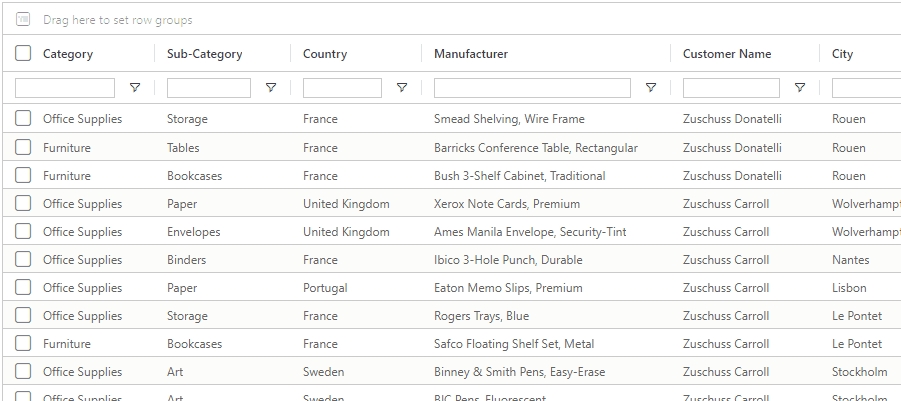The image size is (901, 401).
Task: Open filter icon for Sub-Category column
Action: pos(271,88)
